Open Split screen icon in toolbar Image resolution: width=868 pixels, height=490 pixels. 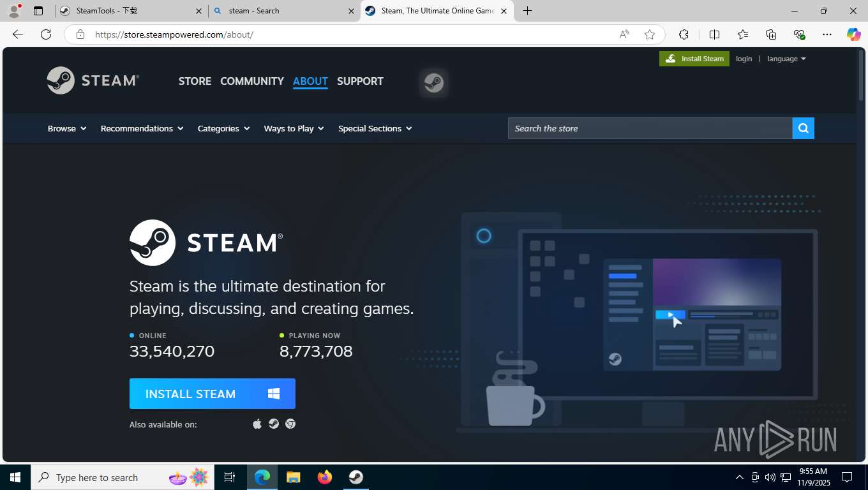coord(715,34)
